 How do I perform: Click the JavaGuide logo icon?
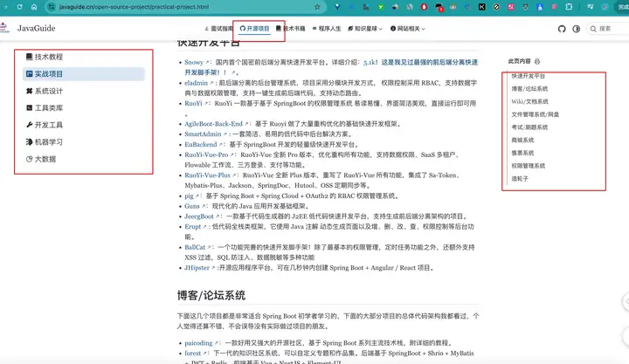click(x=4, y=28)
